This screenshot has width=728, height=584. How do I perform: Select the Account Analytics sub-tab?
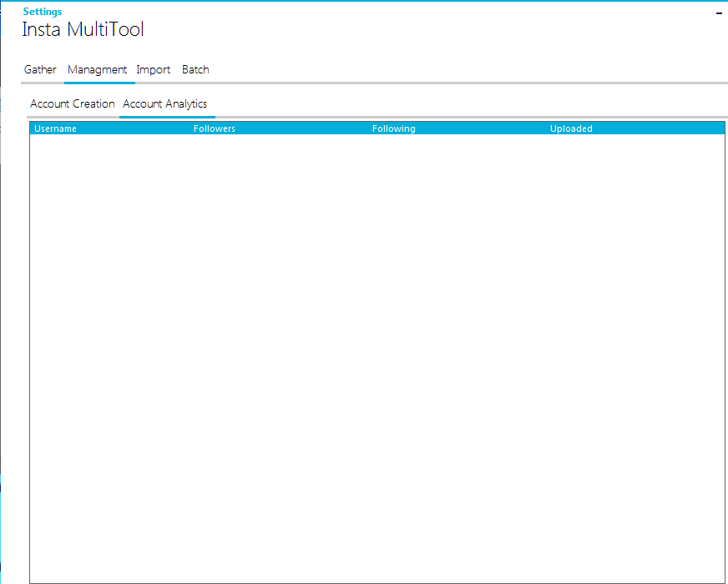pos(164,104)
